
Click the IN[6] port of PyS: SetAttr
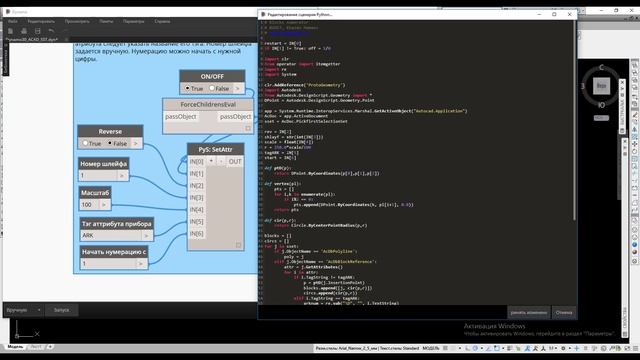click(x=197, y=233)
